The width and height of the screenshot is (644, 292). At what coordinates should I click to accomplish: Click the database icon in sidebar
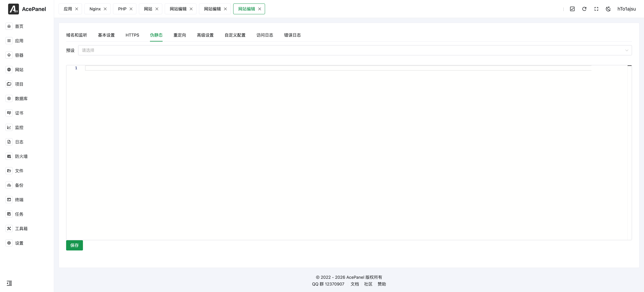point(9,98)
